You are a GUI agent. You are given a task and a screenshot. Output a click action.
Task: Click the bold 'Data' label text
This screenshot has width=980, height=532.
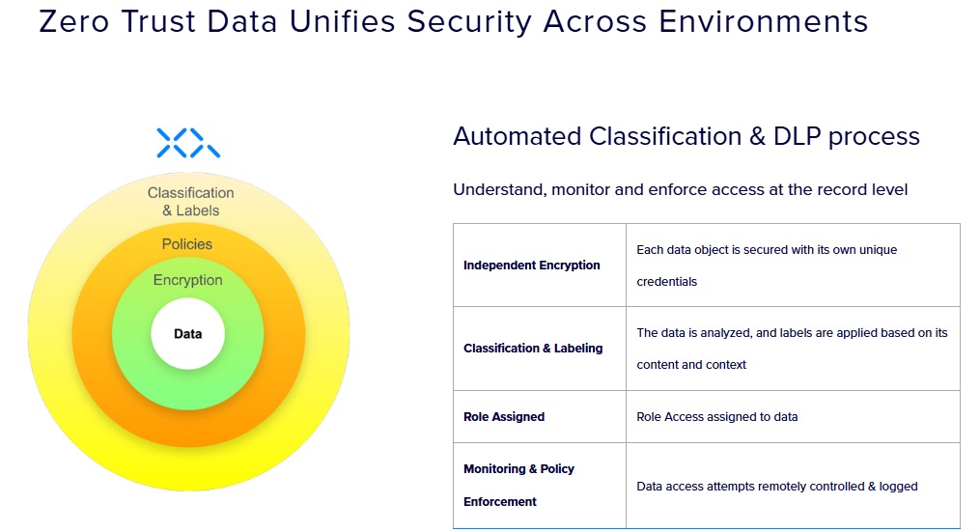pos(187,334)
